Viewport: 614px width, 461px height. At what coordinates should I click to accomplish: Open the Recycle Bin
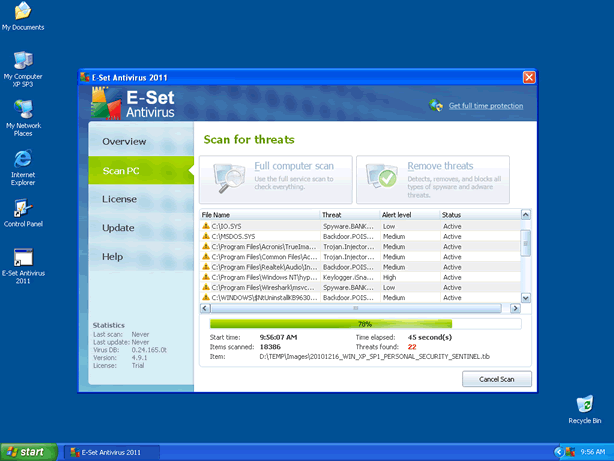[584, 404]
